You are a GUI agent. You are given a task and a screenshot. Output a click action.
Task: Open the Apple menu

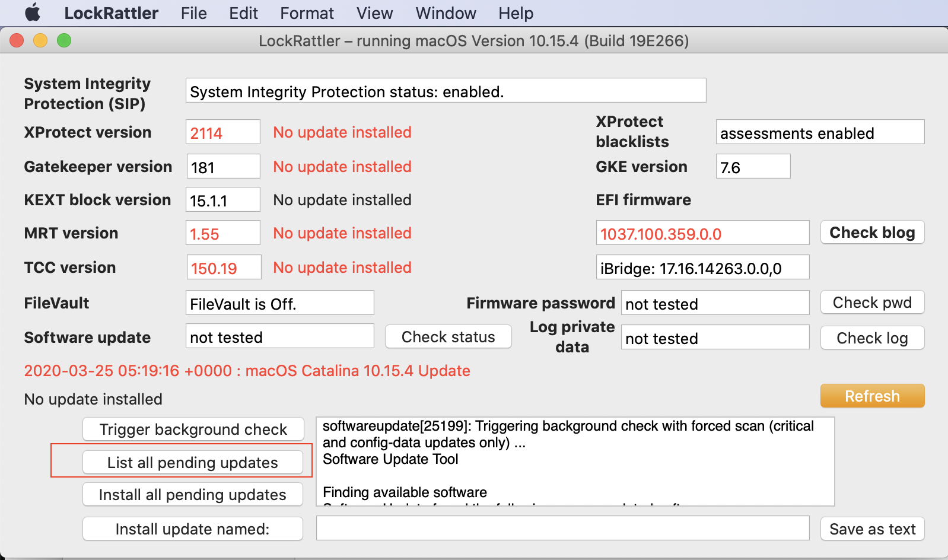(x=33, y=12)
